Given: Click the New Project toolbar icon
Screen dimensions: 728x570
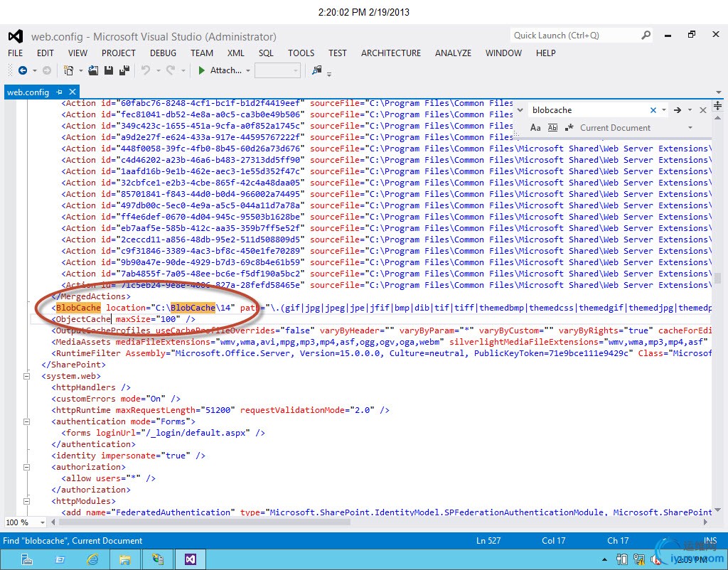Looking at the screenshot, I should tap(69, 70).
